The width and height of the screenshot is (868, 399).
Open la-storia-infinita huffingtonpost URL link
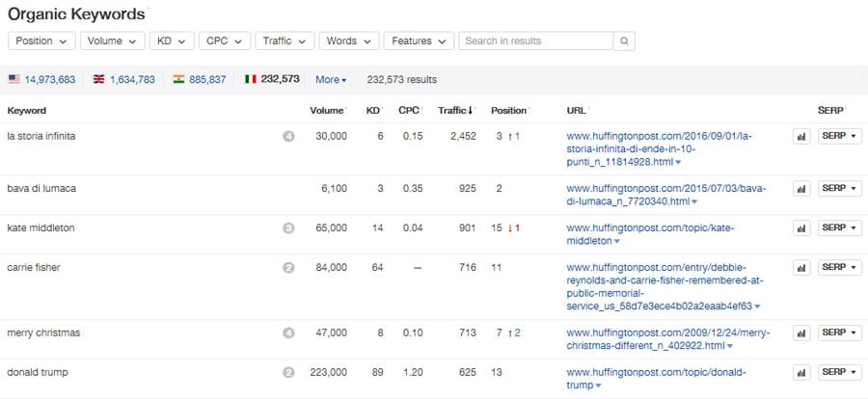pos(660,148)
